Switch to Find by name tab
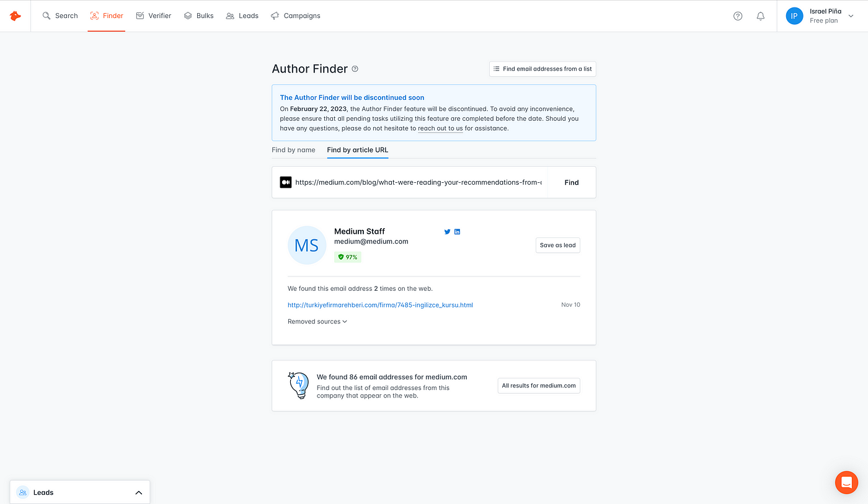 click(x=293, y=150)
